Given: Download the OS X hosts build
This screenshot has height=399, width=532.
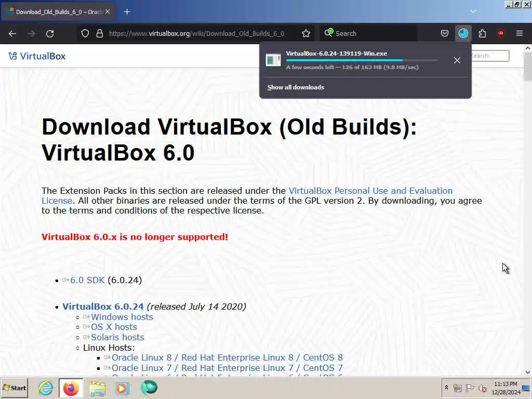Looking at the screenshot, I should click(x=114, y=327).
